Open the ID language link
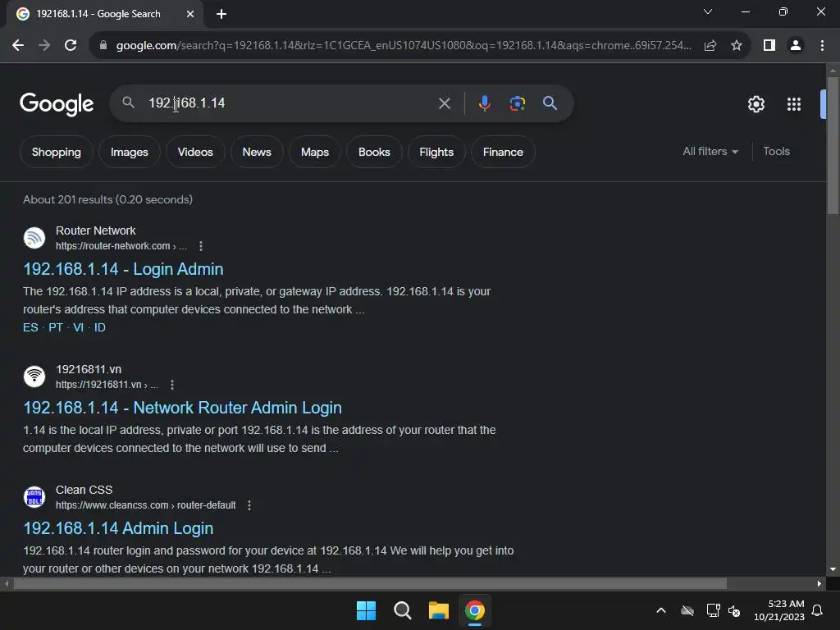This screenshot has width=840, height=630. point(99,327)
